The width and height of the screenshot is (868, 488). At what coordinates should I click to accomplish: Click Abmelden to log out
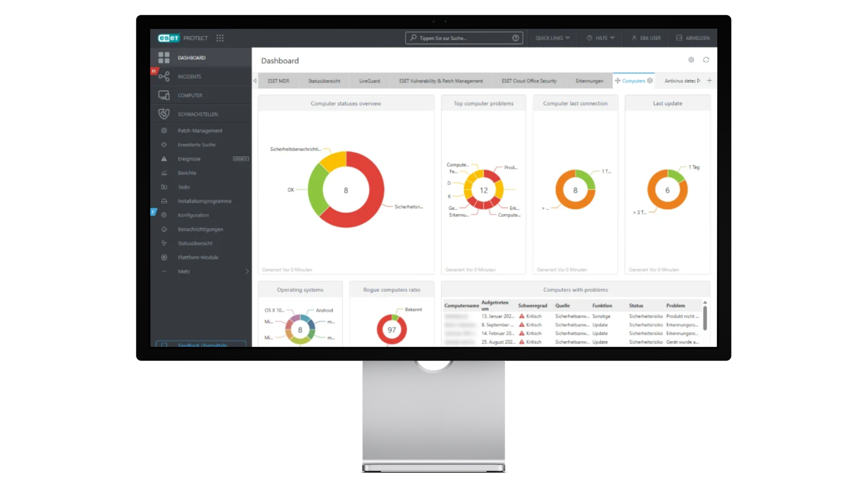(693, 38)
